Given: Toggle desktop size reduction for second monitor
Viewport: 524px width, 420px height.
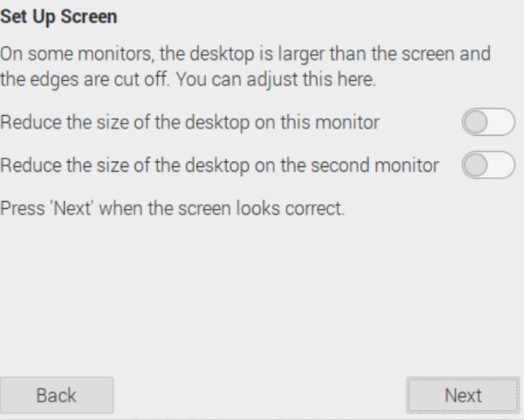Looking at the screenshot, I should click(x=488, y=166).
